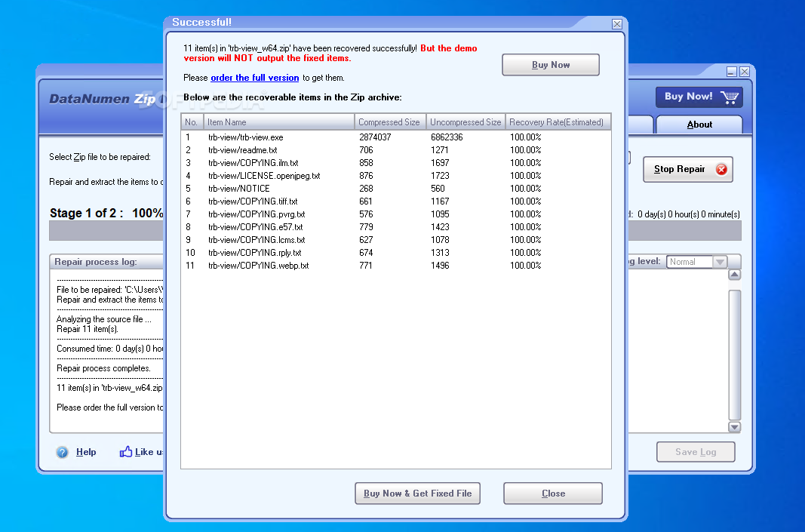Select row trb-view/trb-view.exe
Image resolution: width=805 pixels, height=532 pixels.
pos(396,137)
